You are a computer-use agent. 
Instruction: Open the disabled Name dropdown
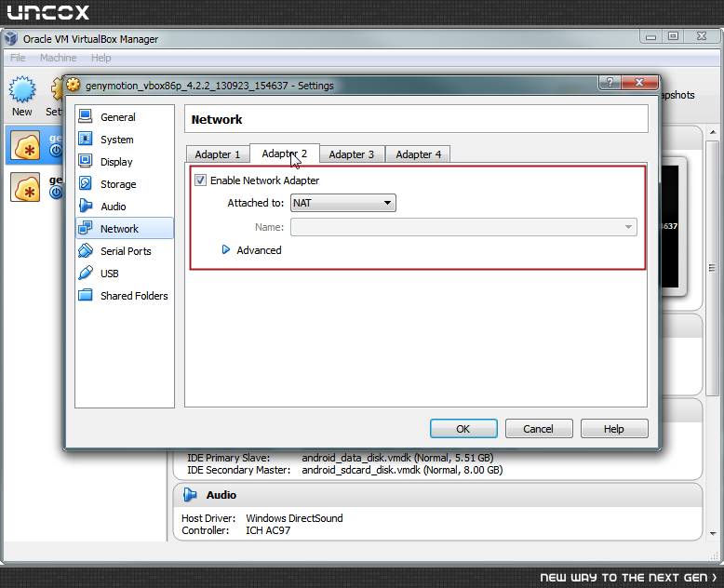[463, 227]
